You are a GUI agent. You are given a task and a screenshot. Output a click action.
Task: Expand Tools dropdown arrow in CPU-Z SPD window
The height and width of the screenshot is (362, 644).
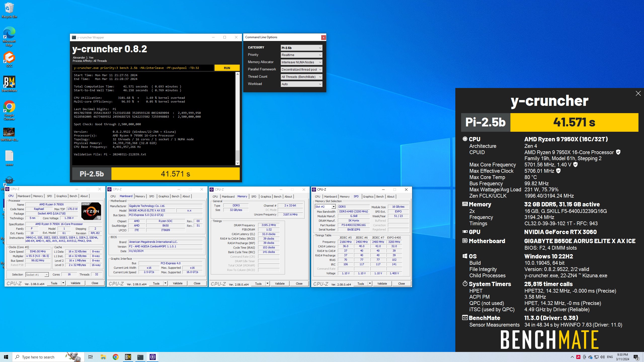(x=370, y=284)
